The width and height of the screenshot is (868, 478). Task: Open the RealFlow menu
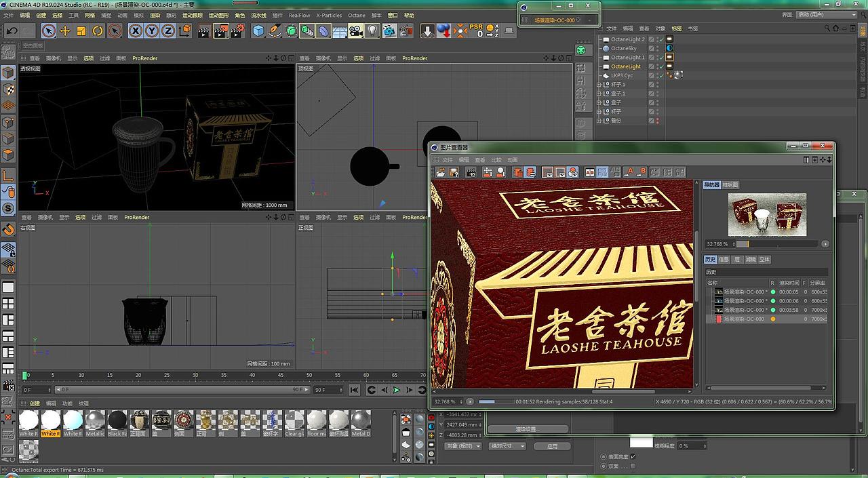(299, 15)
